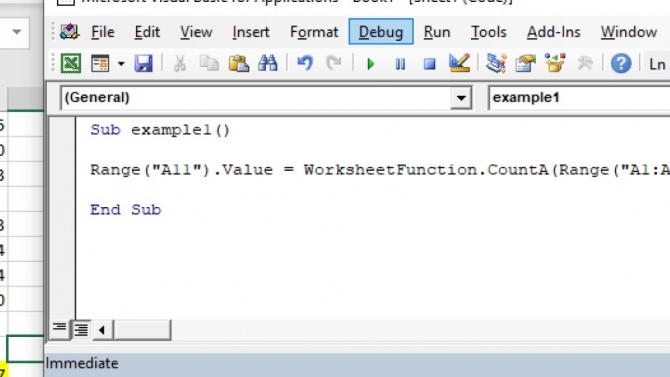Open the File menu
Image resolution: width=670 pixels, height=377 pixels.
(103, 32)
